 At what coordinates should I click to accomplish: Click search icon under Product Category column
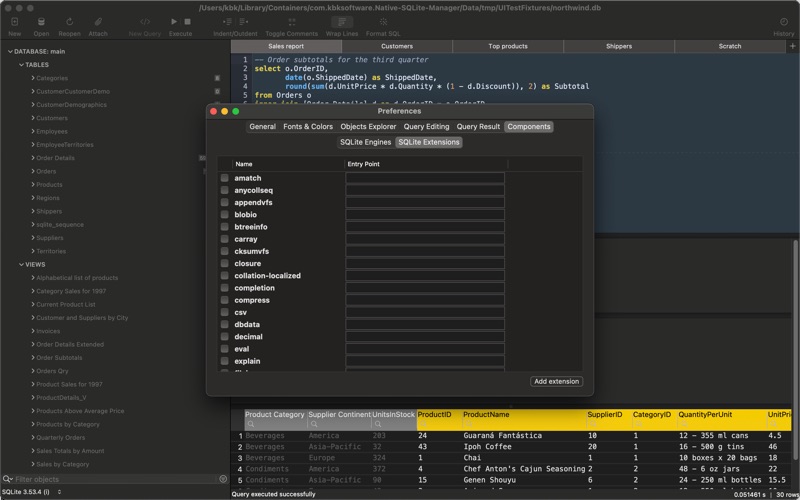(250, 424)
